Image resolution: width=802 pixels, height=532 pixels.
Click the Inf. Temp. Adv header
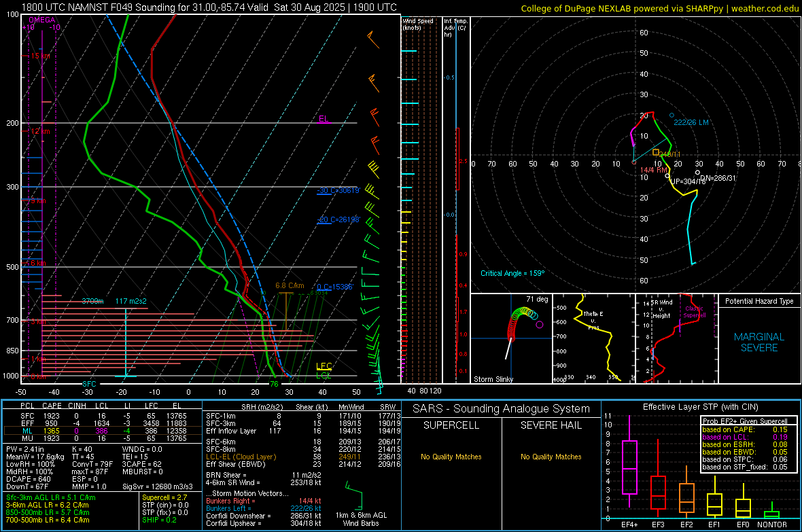[455, 28]
